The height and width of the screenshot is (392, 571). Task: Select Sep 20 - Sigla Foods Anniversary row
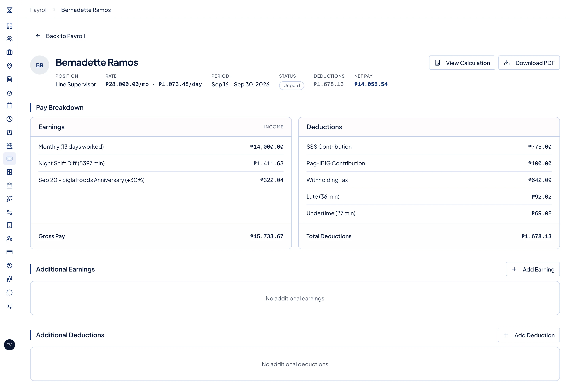click(x=161, y=180)
